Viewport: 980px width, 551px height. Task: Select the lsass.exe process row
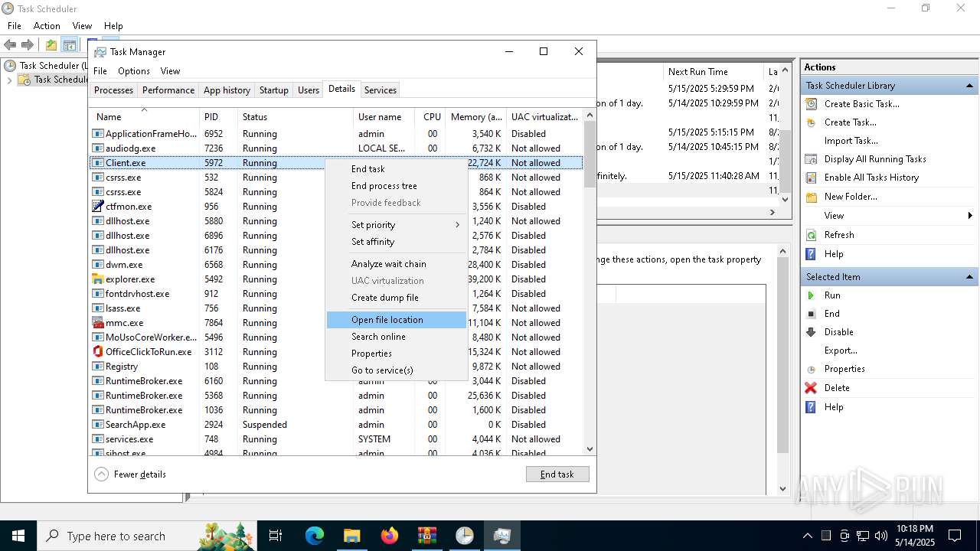pos(336,308)
